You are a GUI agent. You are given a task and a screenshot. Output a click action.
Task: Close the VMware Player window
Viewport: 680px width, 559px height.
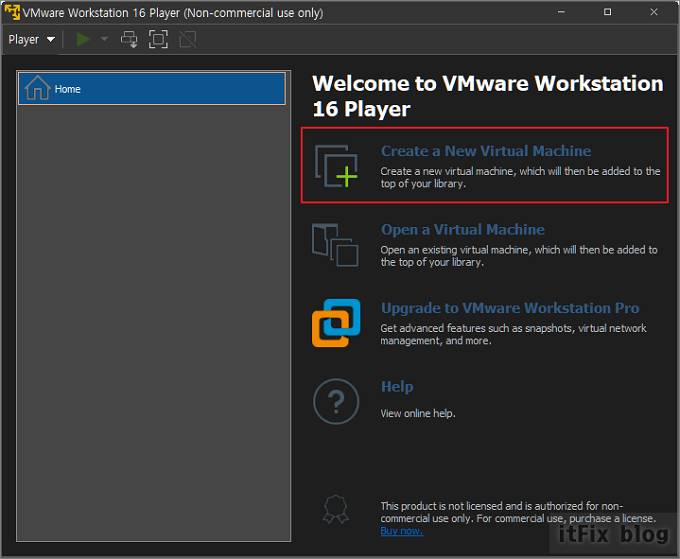[654, 12]
